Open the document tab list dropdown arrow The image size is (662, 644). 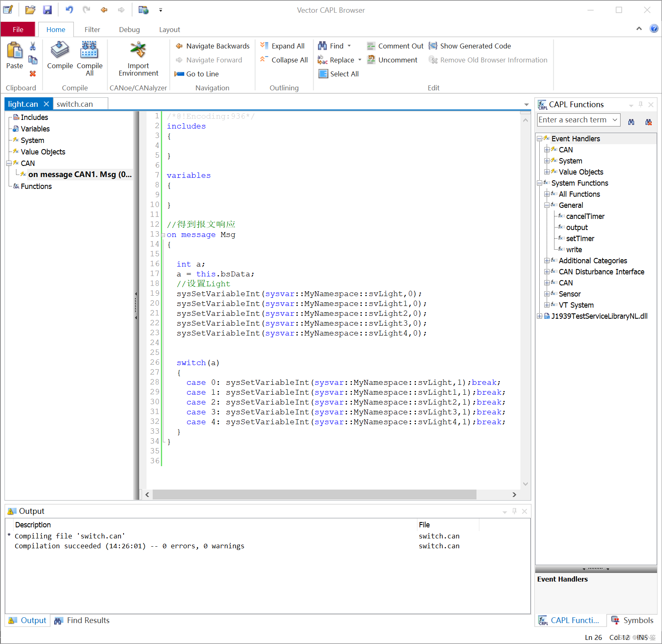pos(526,105)
